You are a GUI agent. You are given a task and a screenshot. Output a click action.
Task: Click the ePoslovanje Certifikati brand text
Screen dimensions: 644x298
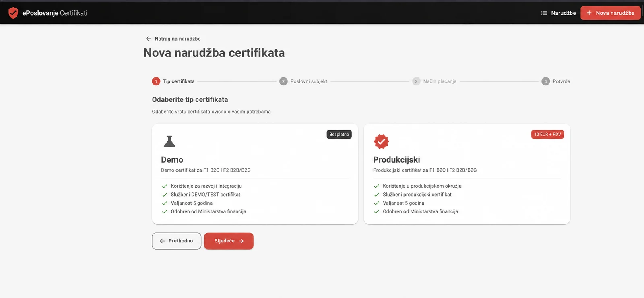[x=55, y=13]
